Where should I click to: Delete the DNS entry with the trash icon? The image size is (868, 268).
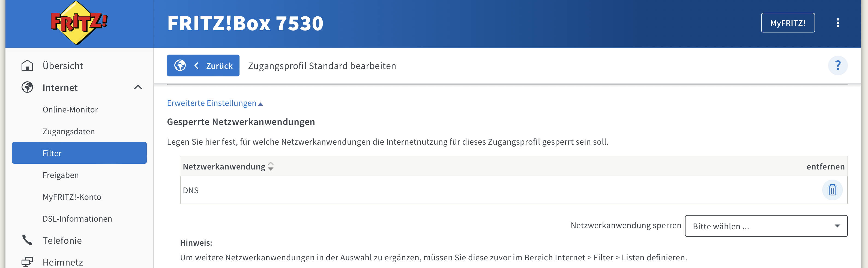pyautogui.click(x=833, y=190)
